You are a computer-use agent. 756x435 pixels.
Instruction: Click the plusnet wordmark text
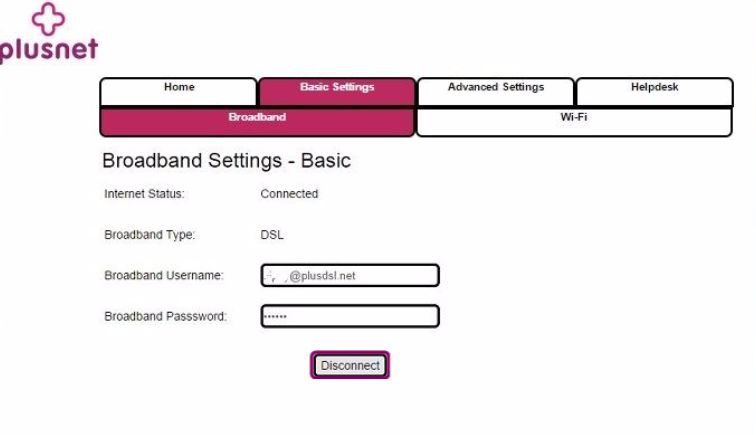coord(48,50)
